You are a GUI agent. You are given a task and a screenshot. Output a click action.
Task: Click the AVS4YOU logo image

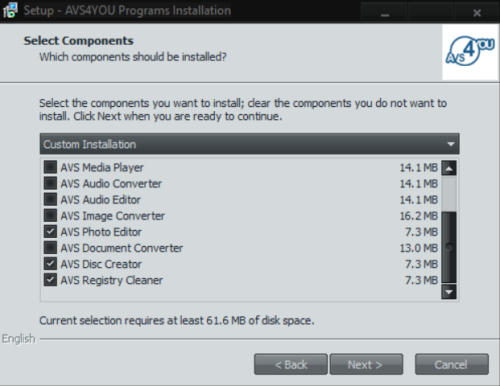point(470,52)
